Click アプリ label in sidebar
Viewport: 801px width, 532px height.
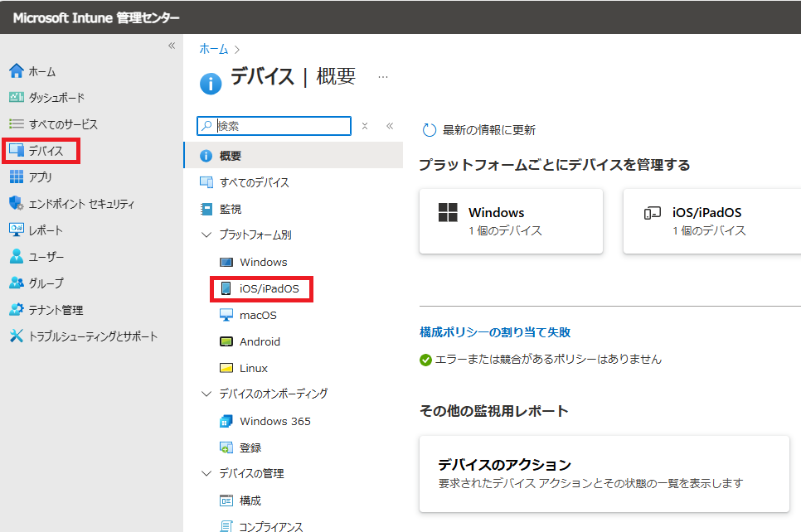point(41,177)
